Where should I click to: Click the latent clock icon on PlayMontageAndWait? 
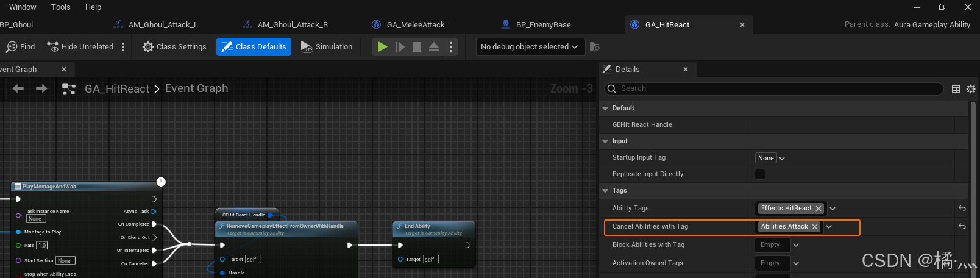click(161, 182)
